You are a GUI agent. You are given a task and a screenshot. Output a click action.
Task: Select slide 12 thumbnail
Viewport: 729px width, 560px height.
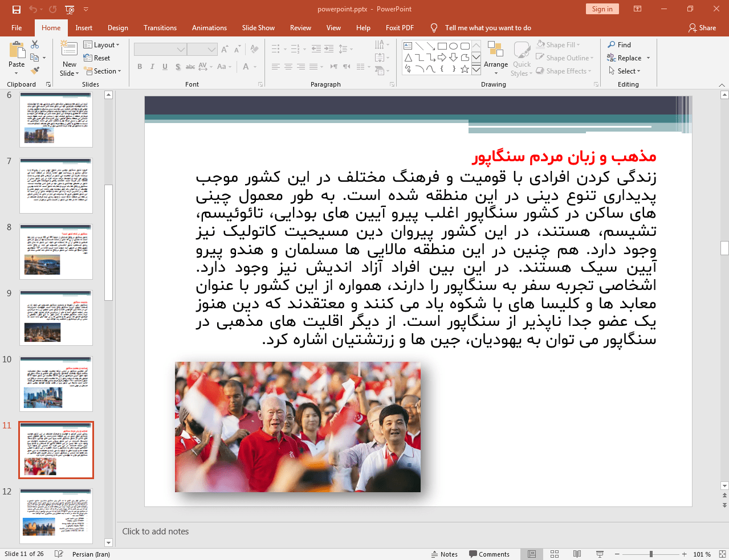(x=56, y=516)
